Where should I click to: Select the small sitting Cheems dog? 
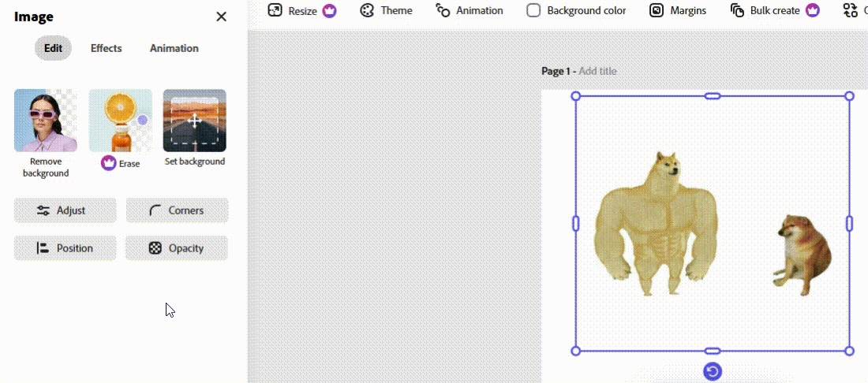[802, 255]
